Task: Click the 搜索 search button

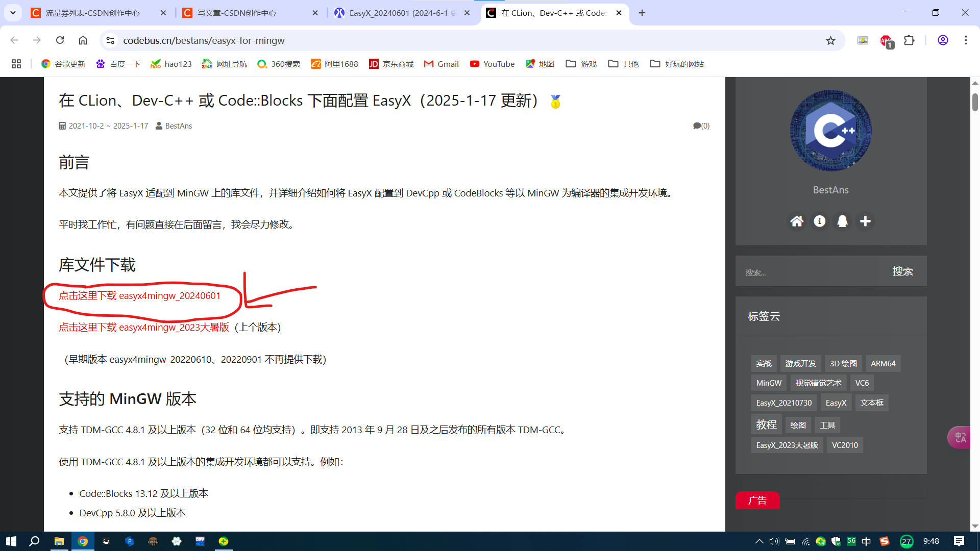Action: [903, 272]
